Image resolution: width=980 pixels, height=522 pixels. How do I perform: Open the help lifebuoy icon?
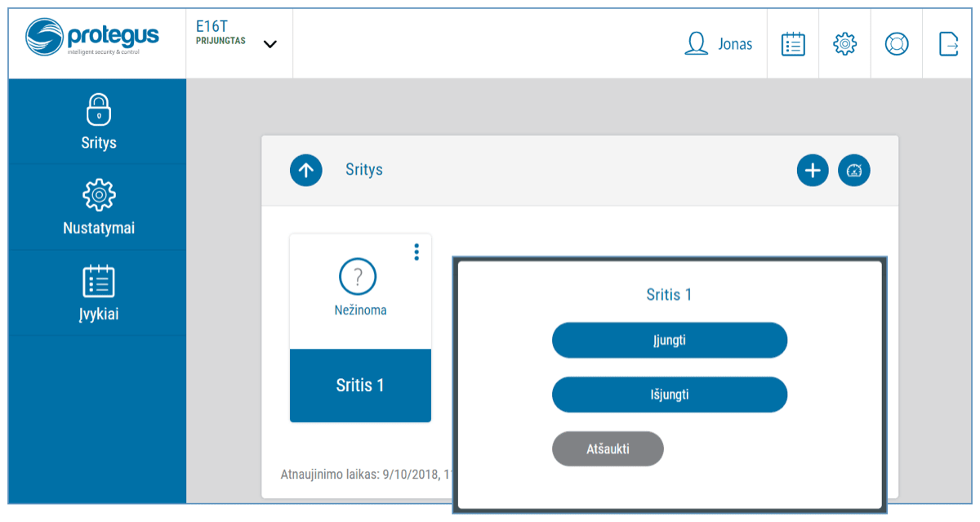897,44
